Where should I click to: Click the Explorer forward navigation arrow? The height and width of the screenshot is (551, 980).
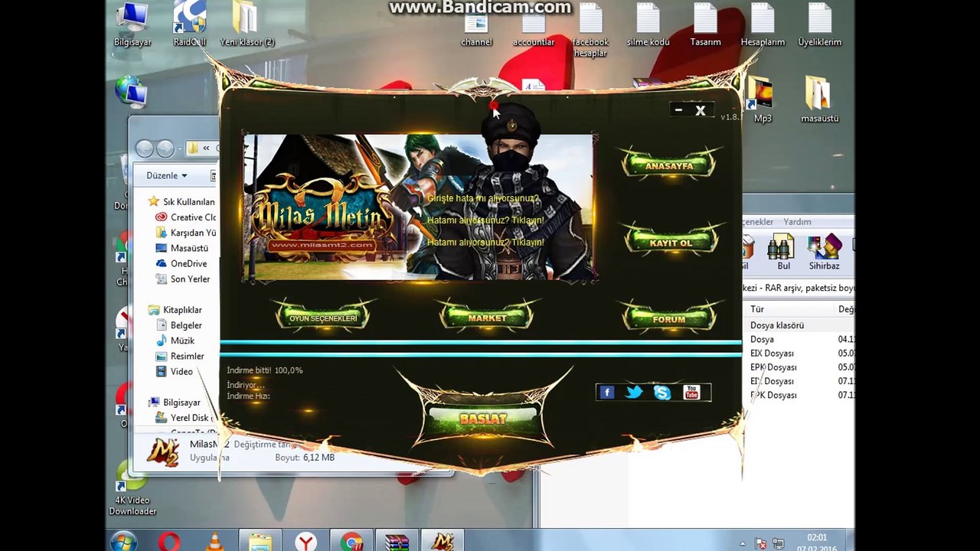tap(165, 148)
